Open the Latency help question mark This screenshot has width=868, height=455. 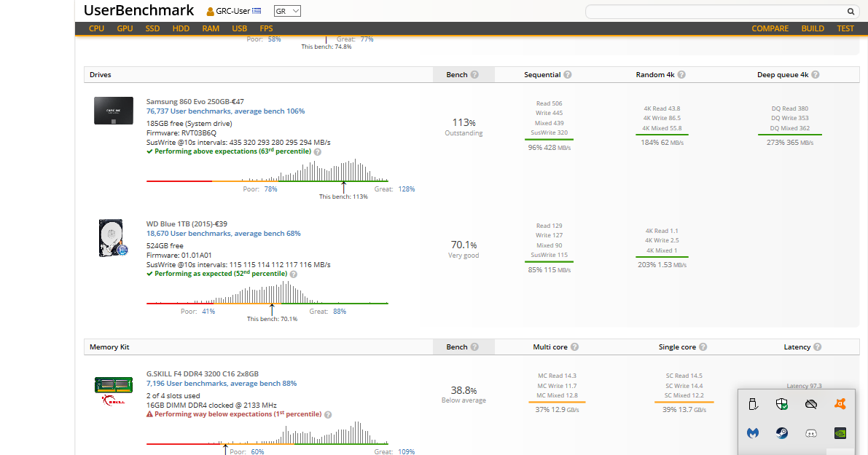coord(818,347)
